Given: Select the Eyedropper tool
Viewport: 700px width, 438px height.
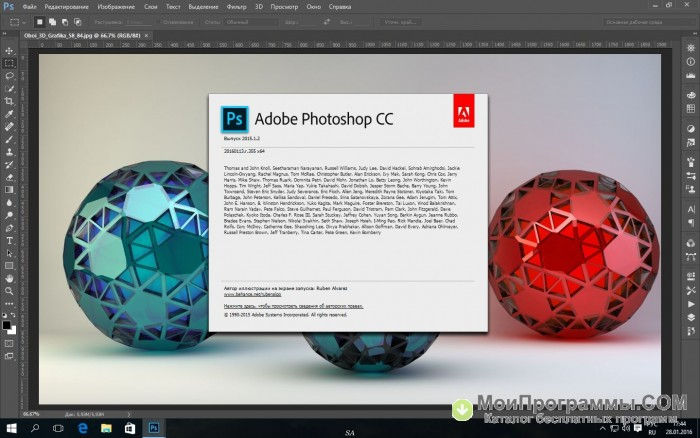Looking at the screenshot, I should (9, 114).
